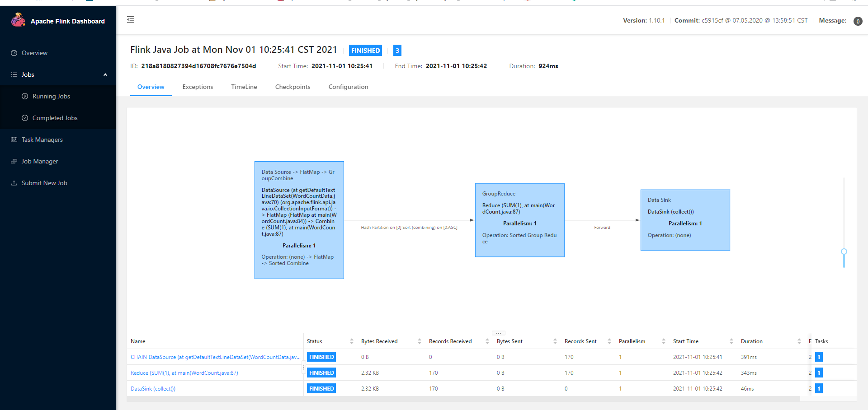Viewport: 868px width, 410px height.
Task: Sort table by Status column
Action: click(352, 341)
